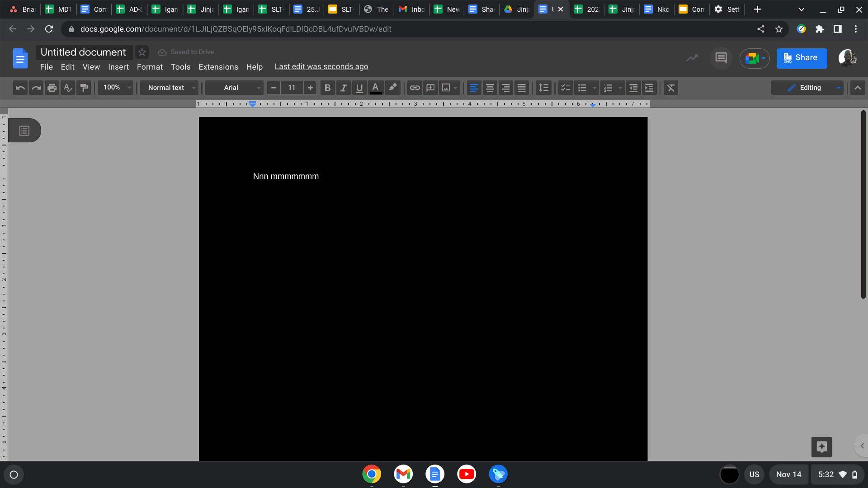The height and width of the screenshot is (488, 868).
Task: Open the document outline panel icon
Action: [x=24, y=131]
